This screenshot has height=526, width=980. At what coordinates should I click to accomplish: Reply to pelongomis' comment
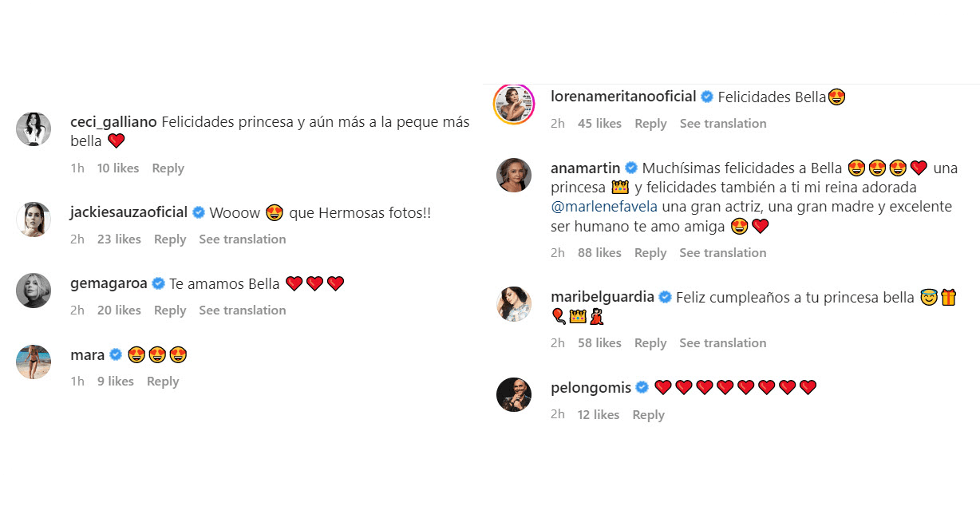click(x=648, y=414)
